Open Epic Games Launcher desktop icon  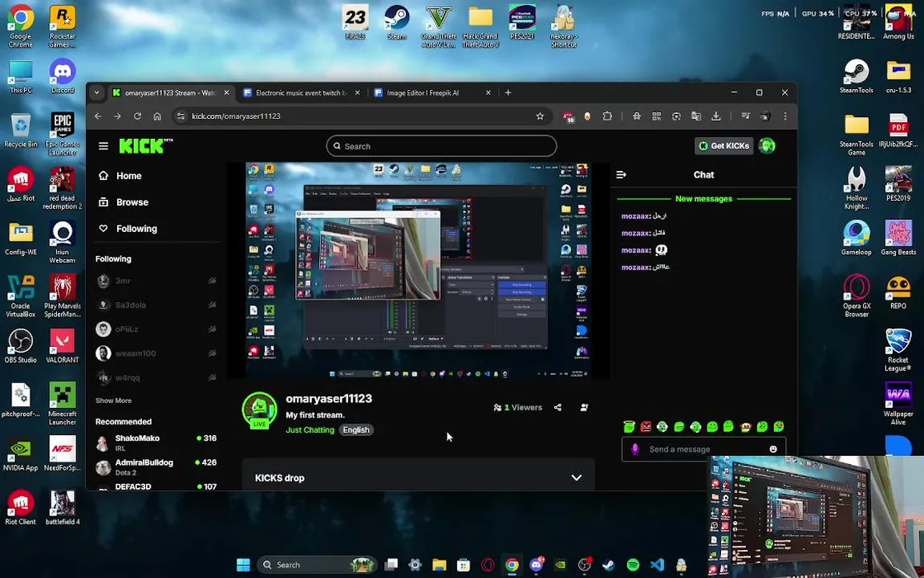point(62,134)
